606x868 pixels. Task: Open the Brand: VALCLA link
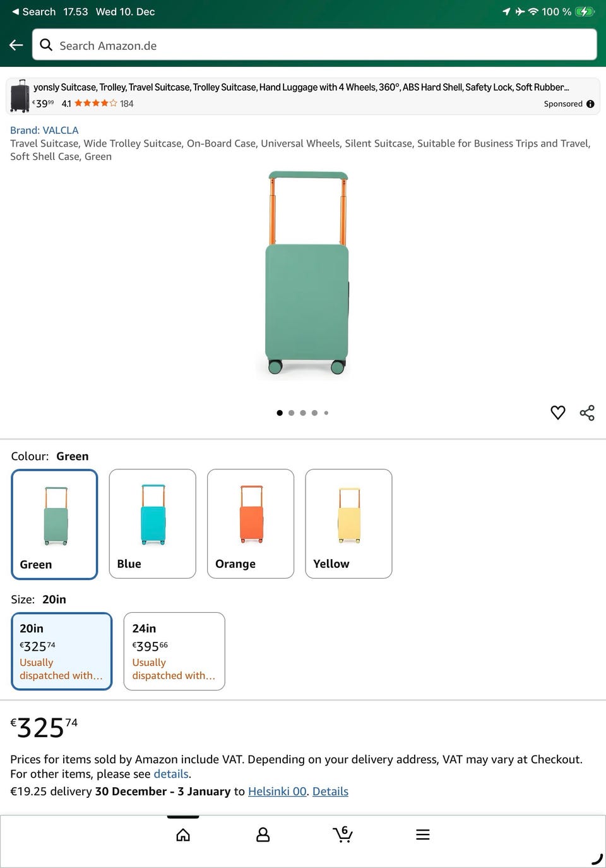[44, 130]
